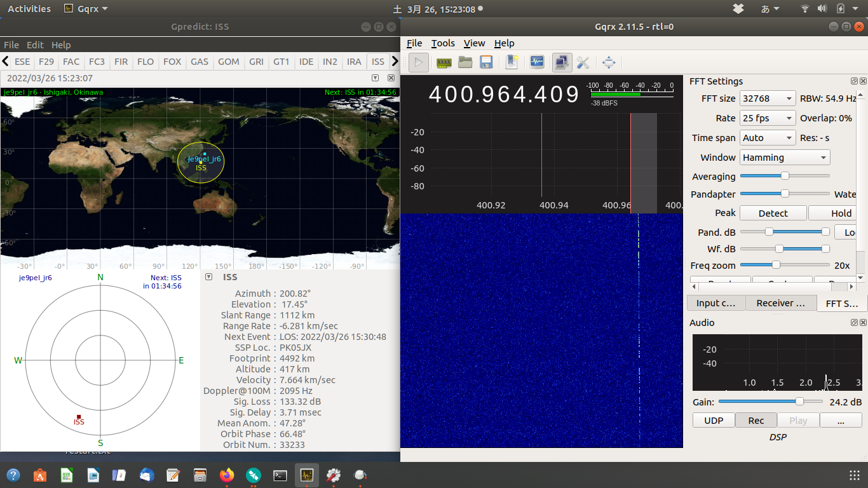Open Firefox from the dock
The image size is (868, 488).
tap(226, 475)
